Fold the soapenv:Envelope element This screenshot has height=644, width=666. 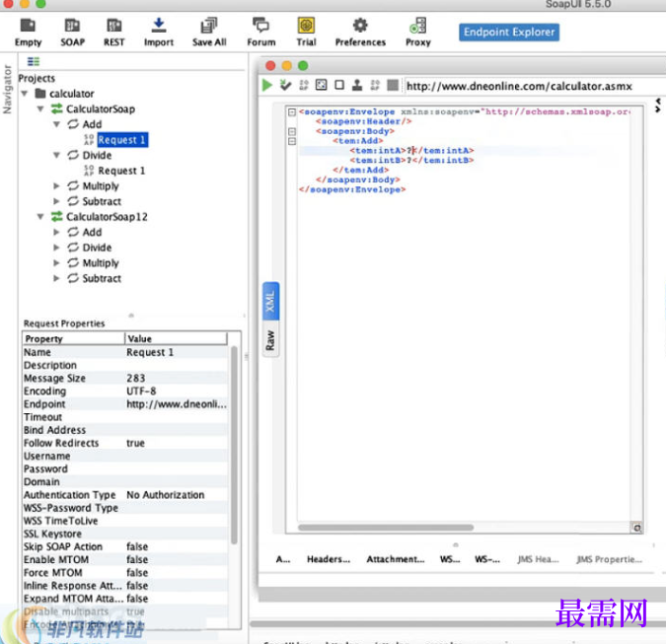tap(292, 112)
